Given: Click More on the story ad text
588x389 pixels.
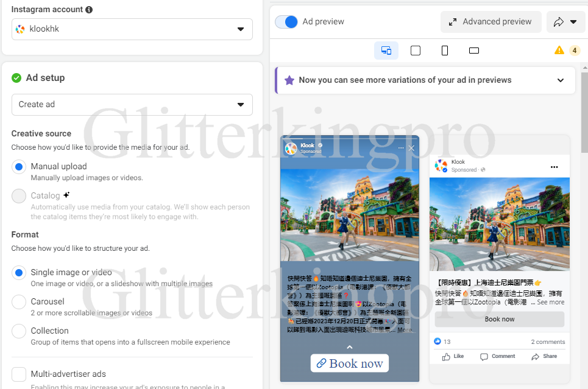Looking at the screenshot, I should pyautogui.click(x=405, y=330).
